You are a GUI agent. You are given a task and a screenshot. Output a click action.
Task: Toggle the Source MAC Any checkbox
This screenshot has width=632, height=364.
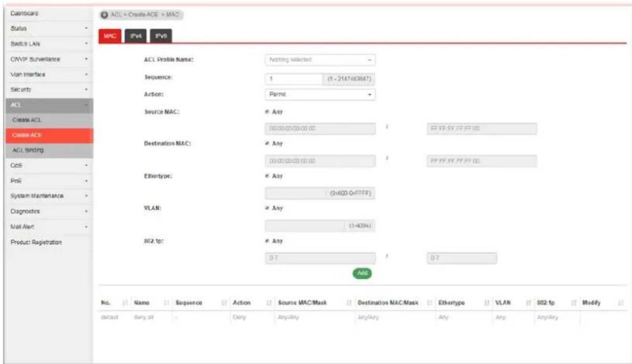(267, 112)
